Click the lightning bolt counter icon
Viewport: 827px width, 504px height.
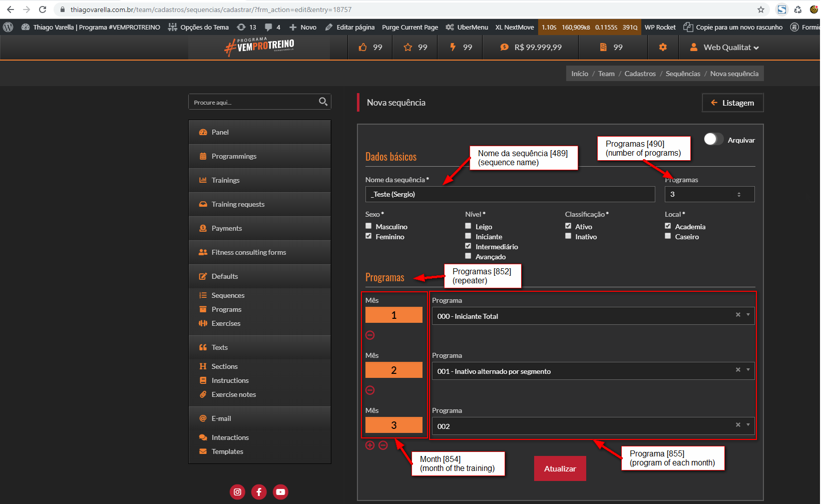[x=453, y=47]
